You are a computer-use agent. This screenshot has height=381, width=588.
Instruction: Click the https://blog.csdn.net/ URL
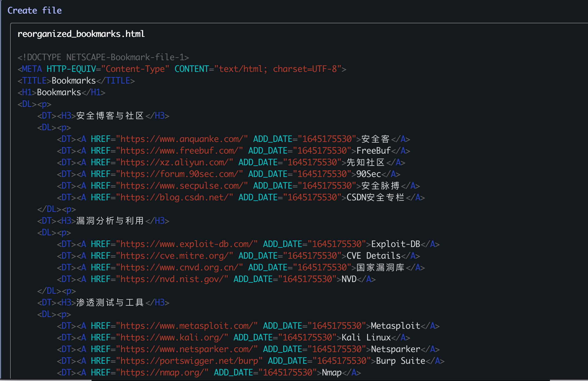(x=174, y=197)
